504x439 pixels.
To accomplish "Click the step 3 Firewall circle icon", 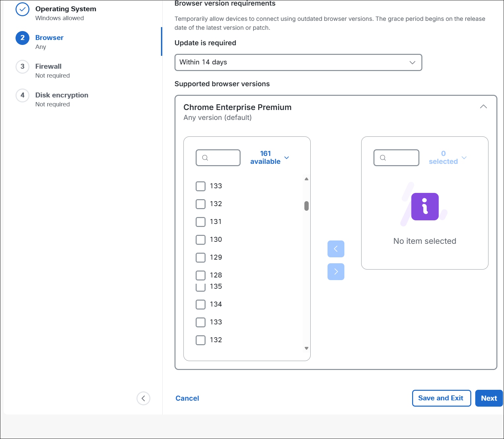I will coord(22,66).
